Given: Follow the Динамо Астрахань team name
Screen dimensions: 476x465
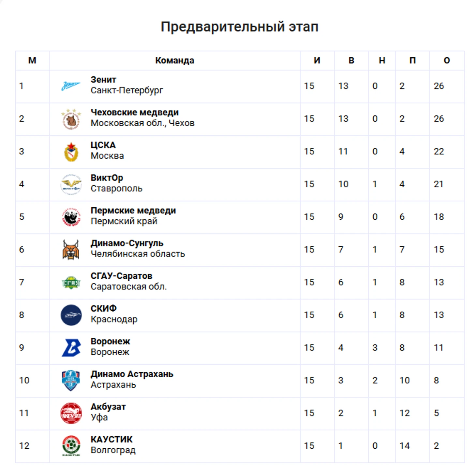Looking at the screenshot, I should [x=132, y=374].
